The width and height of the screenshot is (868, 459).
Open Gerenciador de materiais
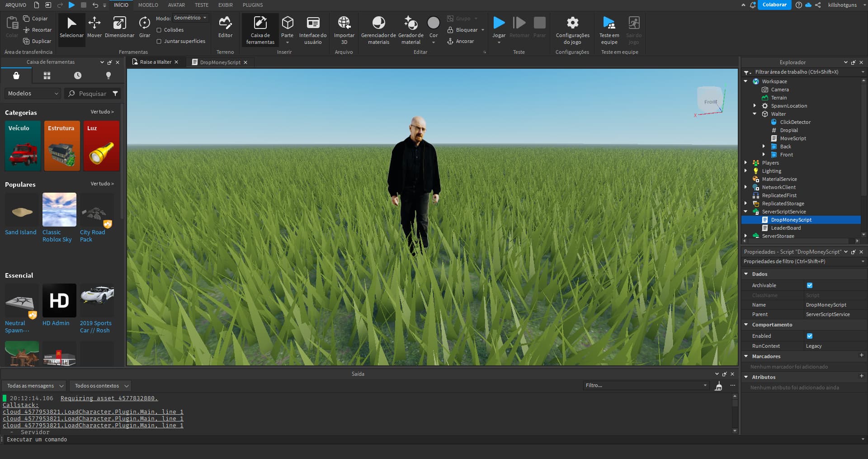(x=378, y=30)
